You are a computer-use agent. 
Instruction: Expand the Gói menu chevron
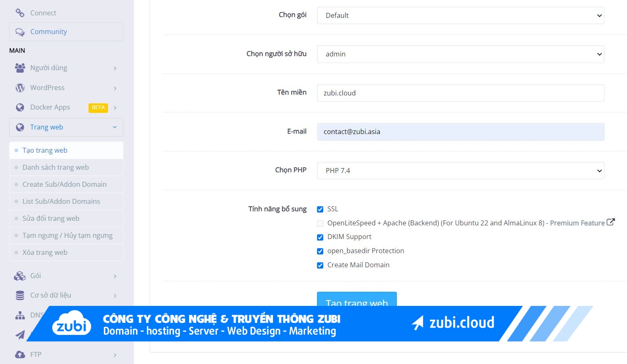(x=115, y=276)
